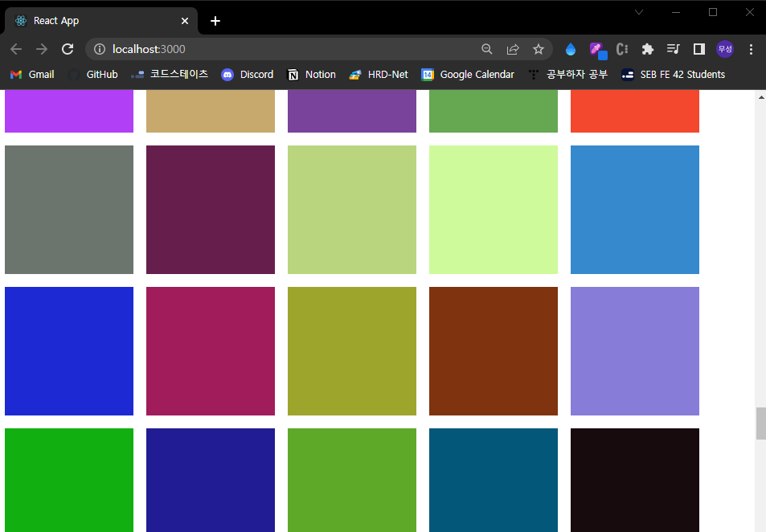766x532 pixels.
Task: Bookmark this tab with star
Action: coord(539,49)
